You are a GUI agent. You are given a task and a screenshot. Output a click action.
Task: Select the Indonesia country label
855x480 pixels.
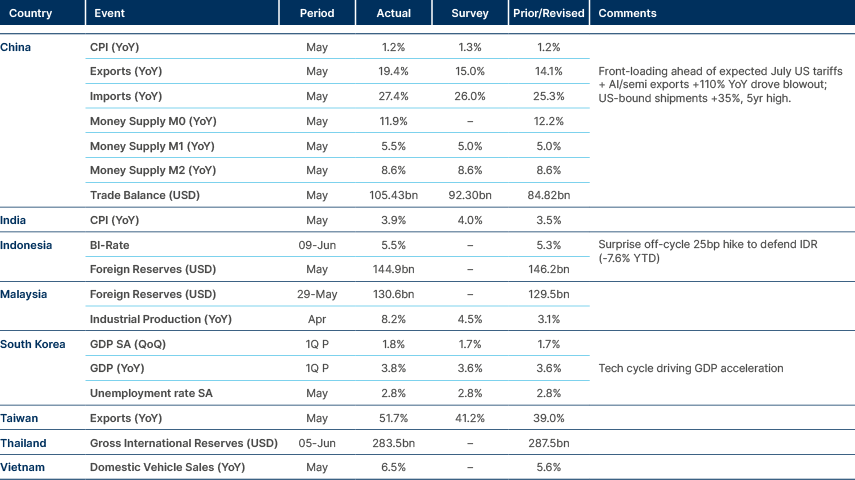click(x=26, y=245)
